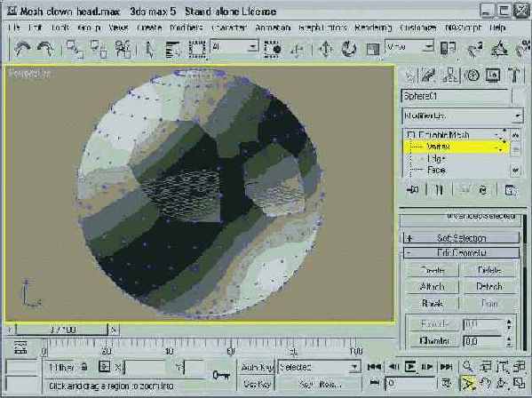Viewport: 532px width, 398px height.
Task: Select the Select and Link tool
Action: pos(75,49)
